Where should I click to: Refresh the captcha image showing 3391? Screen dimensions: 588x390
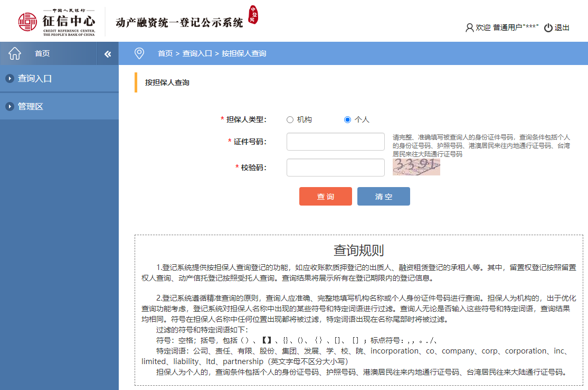[416, 166]
